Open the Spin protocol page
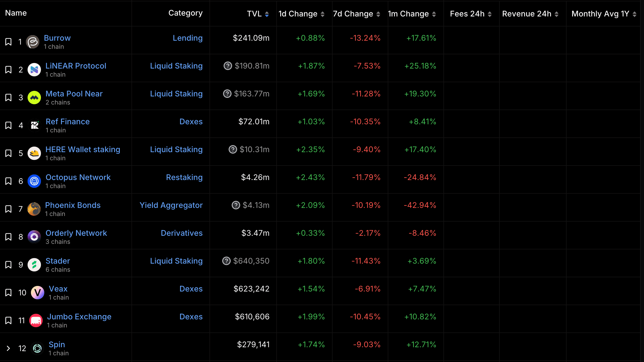Image resolution: width=644 pixels, height=362 pixels. 57,344
